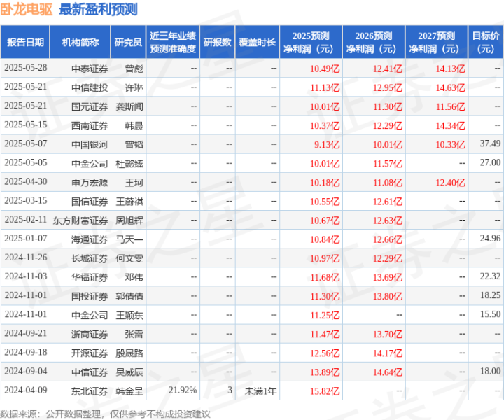The width and height of the screenshot is (504, 420).
Task: Click the 覆盖时长 column header
Action: (x=258, y=42)
